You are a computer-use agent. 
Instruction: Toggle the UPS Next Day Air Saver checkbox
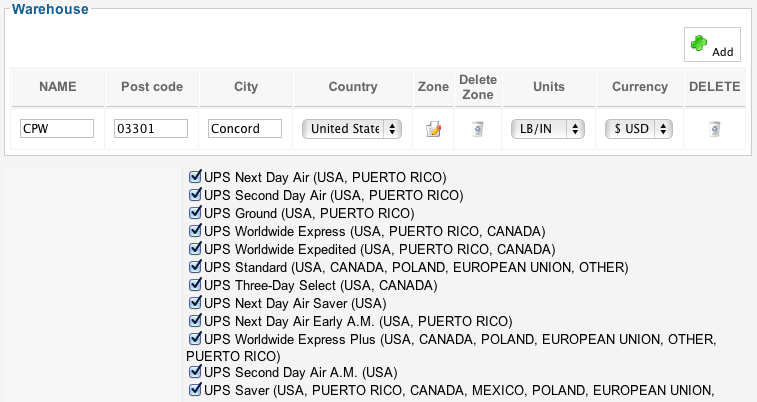click(195, 303)
